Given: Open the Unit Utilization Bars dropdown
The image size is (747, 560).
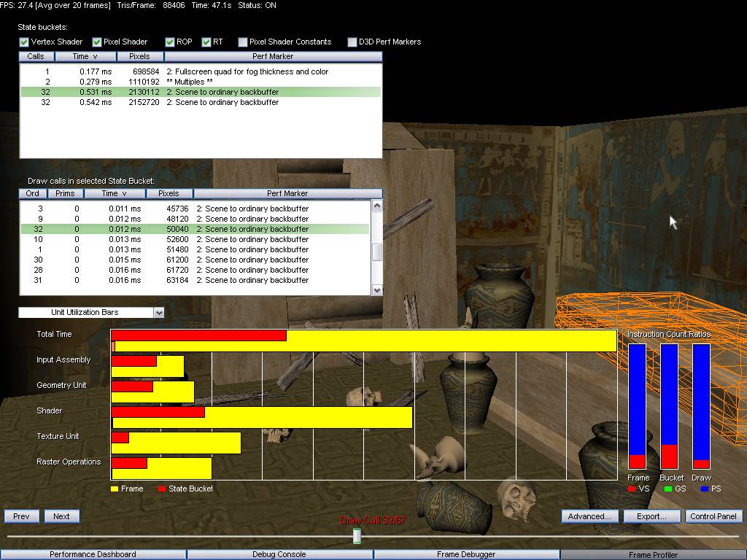Looking at the screenshot, I should (159, 312).
